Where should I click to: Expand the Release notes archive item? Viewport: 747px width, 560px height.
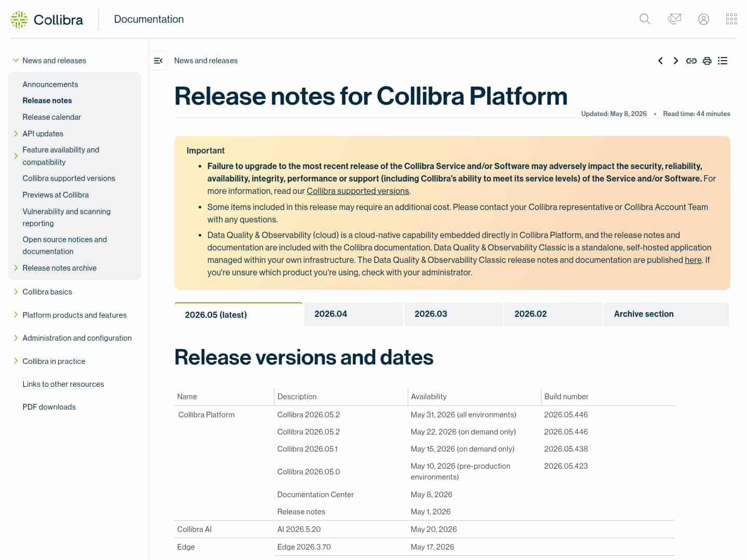16,268
